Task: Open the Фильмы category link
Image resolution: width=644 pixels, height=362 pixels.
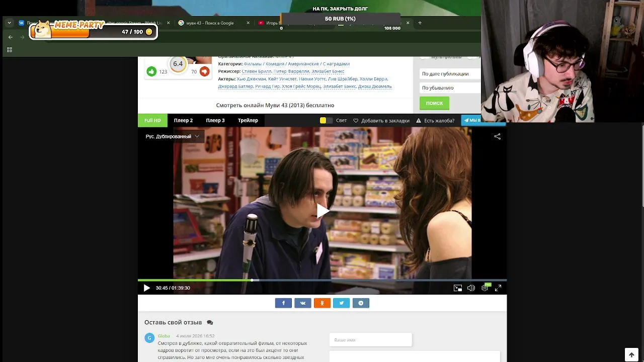Action: tap(254, 64)
